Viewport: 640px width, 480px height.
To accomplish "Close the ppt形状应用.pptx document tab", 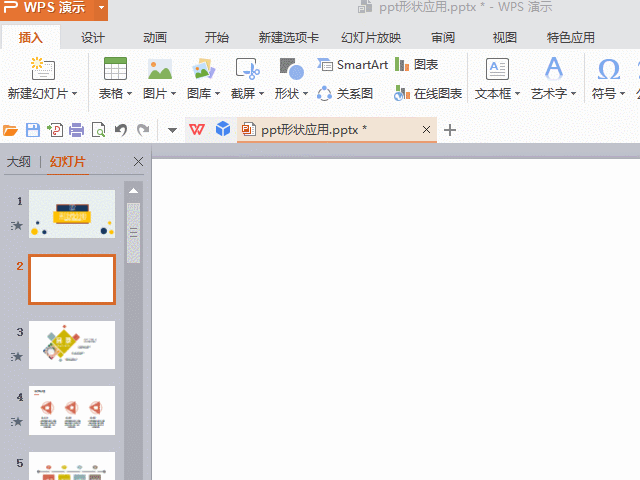I will click(426, 130).
